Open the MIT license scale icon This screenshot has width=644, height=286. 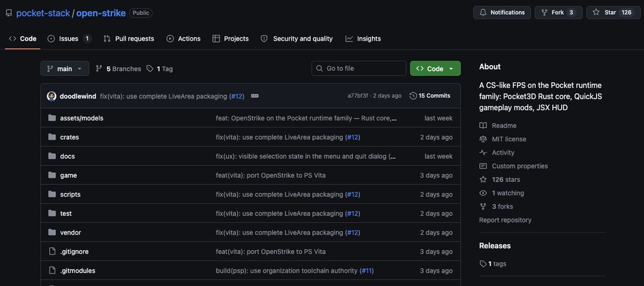click(483, 139)
